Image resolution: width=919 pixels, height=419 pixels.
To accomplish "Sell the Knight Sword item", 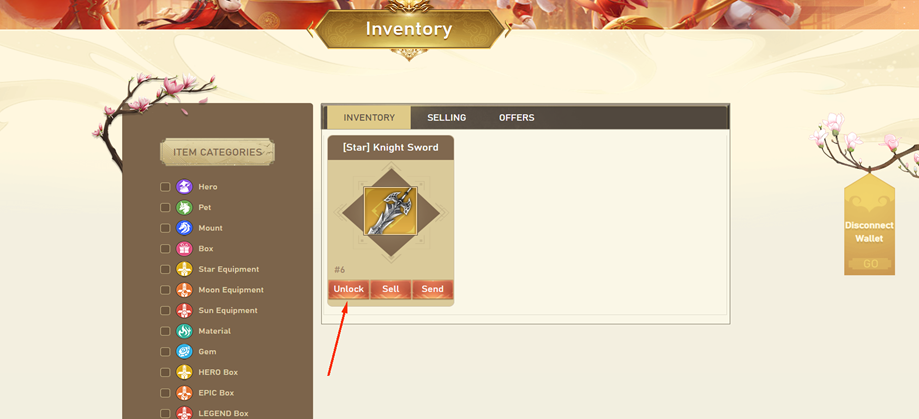I will click(x=391, y=289).
